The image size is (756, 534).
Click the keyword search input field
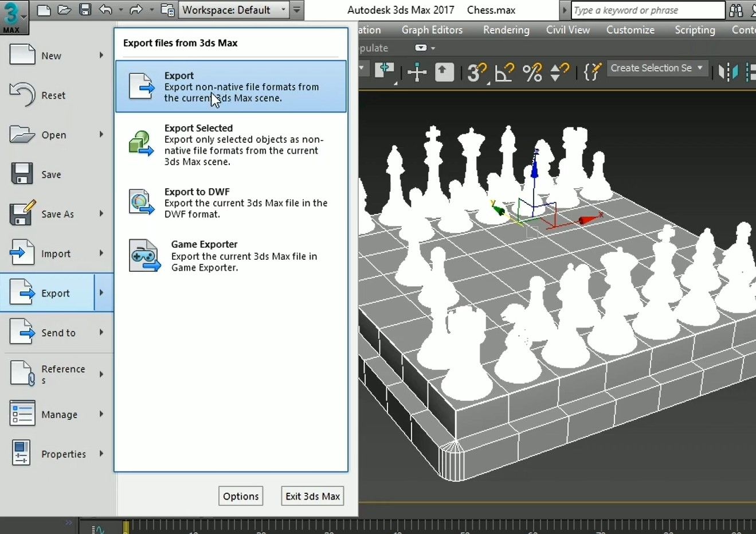pos(648,10)
